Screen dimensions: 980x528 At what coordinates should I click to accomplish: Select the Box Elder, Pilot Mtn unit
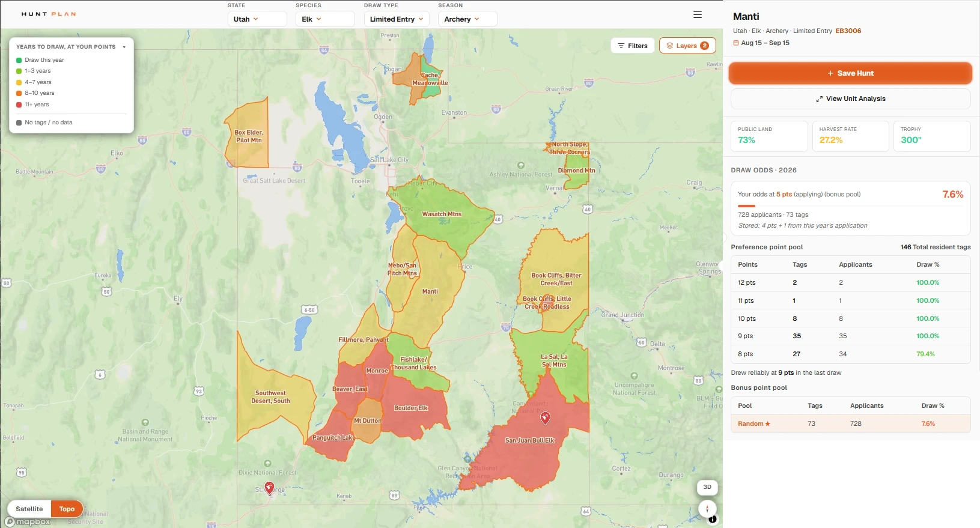(249, 136)
